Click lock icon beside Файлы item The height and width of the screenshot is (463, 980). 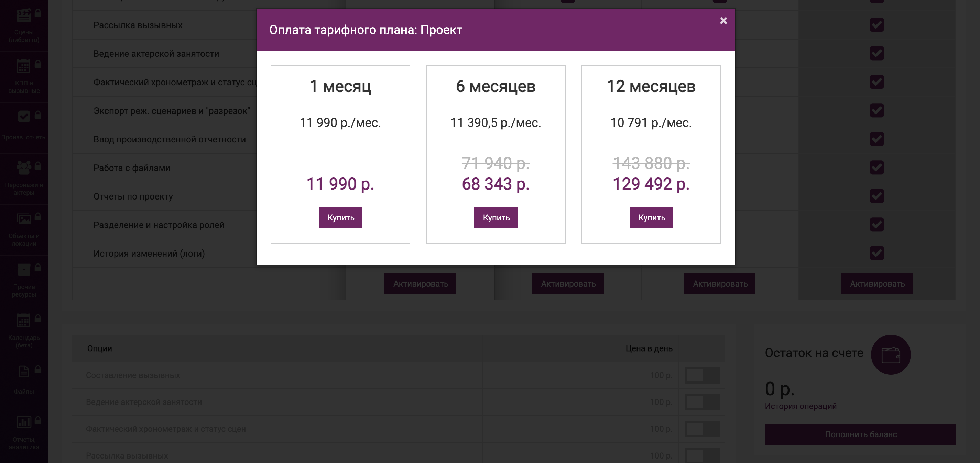coord(38,369)
